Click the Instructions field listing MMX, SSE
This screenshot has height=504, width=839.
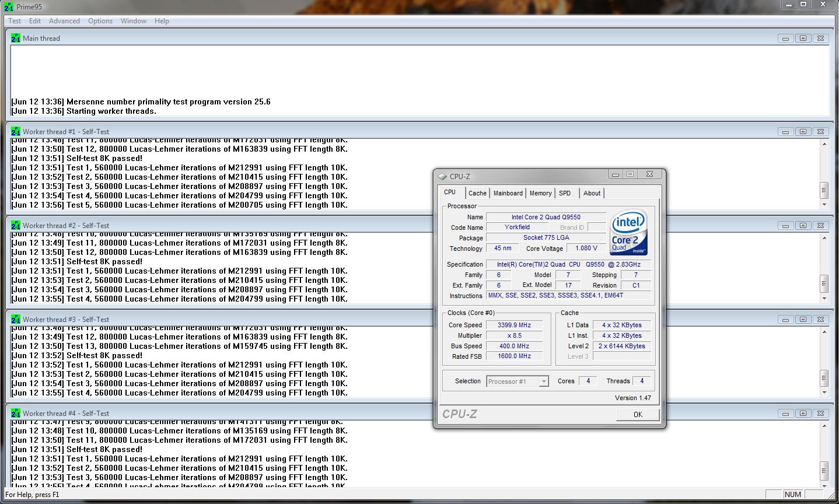(568, 295)
